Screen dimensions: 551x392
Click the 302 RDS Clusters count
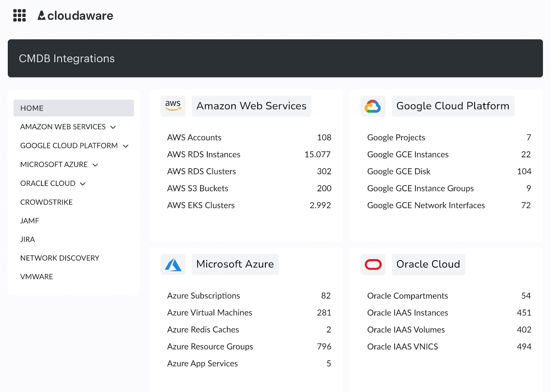pos(324,171)
